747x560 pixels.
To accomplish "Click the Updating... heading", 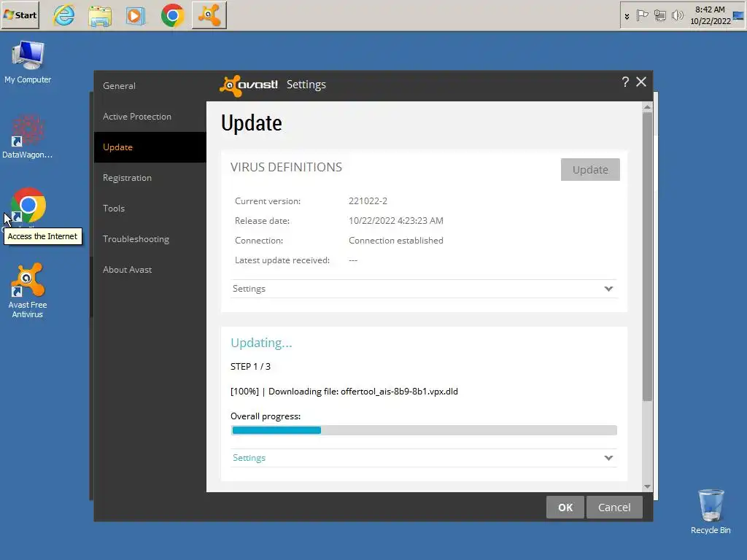I will [261, 343].
